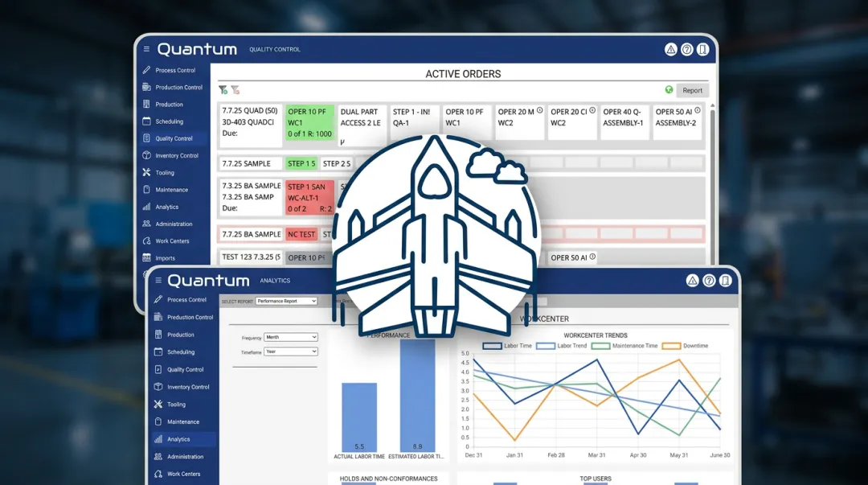This screenshot has height=485, width=868.
Task: Click green refresh icon beside Report
Action: tap(669, 90)
